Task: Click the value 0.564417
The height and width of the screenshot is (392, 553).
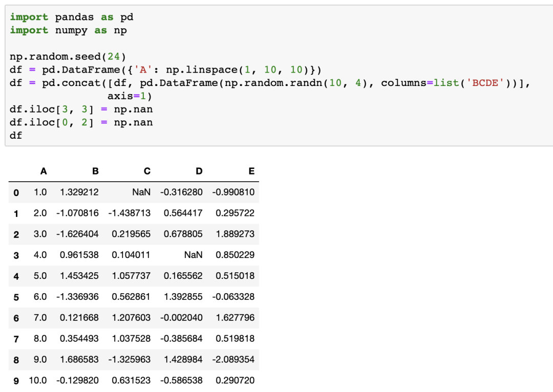Action: click(183, 213)
